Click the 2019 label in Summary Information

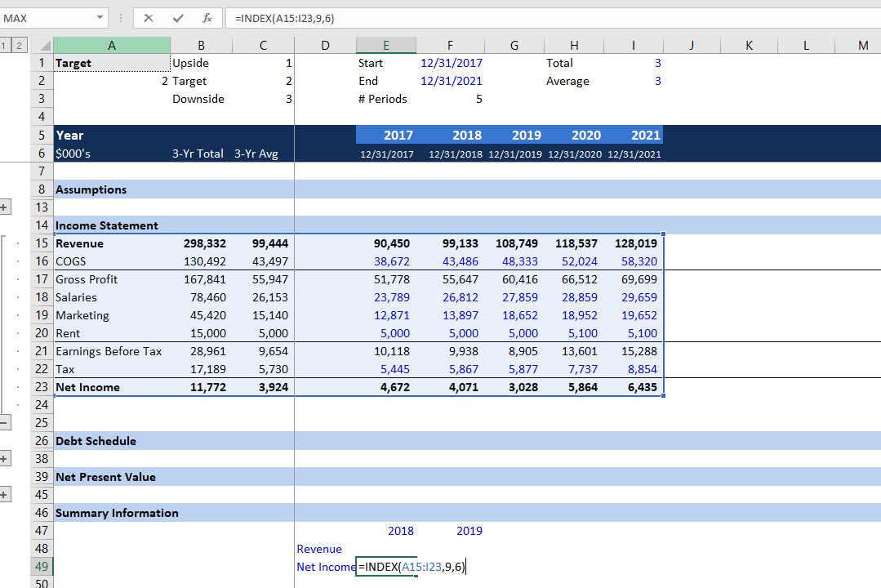point(469,530)
